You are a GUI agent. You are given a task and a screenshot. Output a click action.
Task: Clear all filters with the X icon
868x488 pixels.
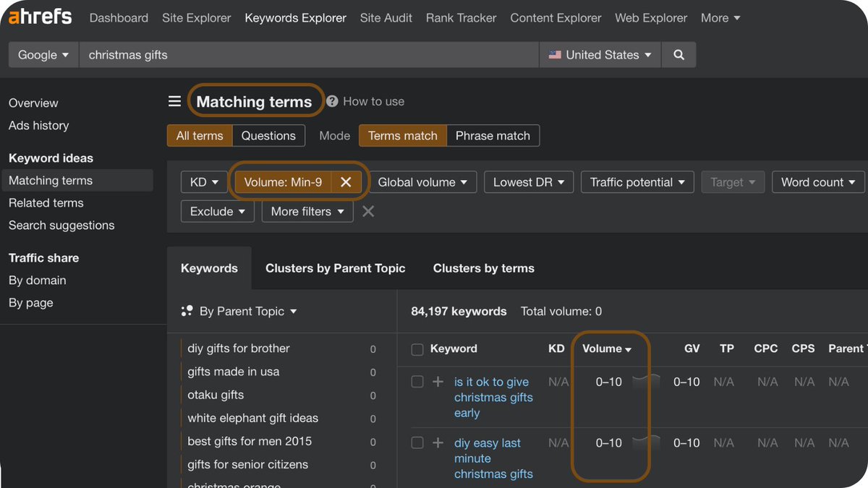click(368, 211)
